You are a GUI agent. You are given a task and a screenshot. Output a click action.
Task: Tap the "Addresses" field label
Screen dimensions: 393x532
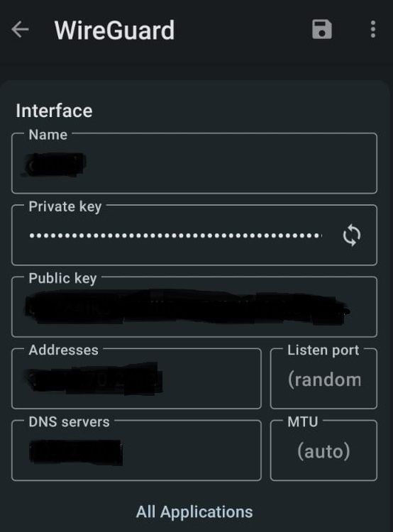point(63,350)
